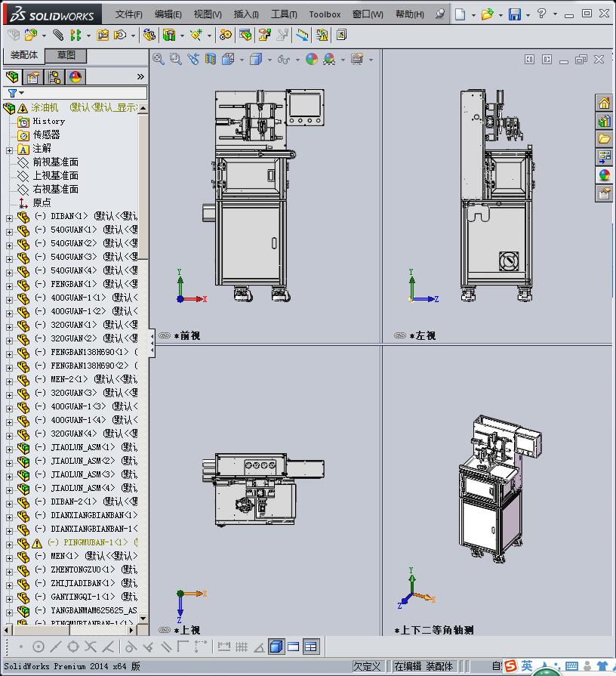Image resolution: width=616 pixels, height=676 pixels.
Task: Expand the manager tabs chevron
Action: coord(140,77)
